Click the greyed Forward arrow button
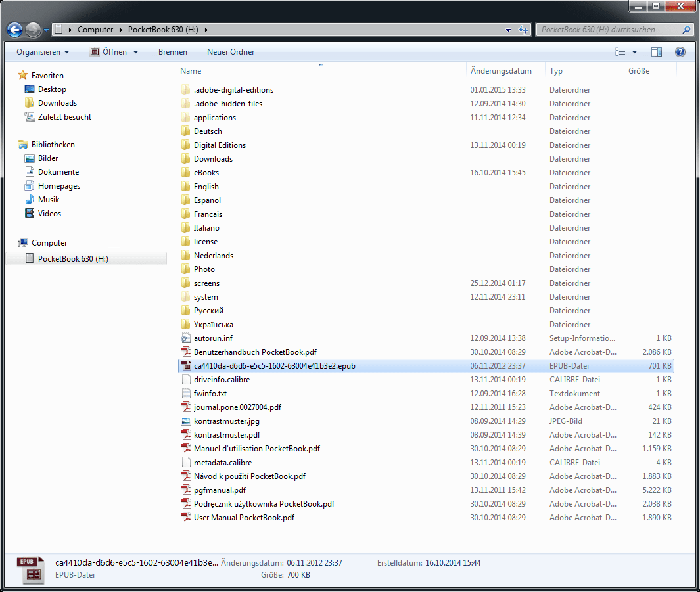The image size is (700, 592). (x=33, y=30)
